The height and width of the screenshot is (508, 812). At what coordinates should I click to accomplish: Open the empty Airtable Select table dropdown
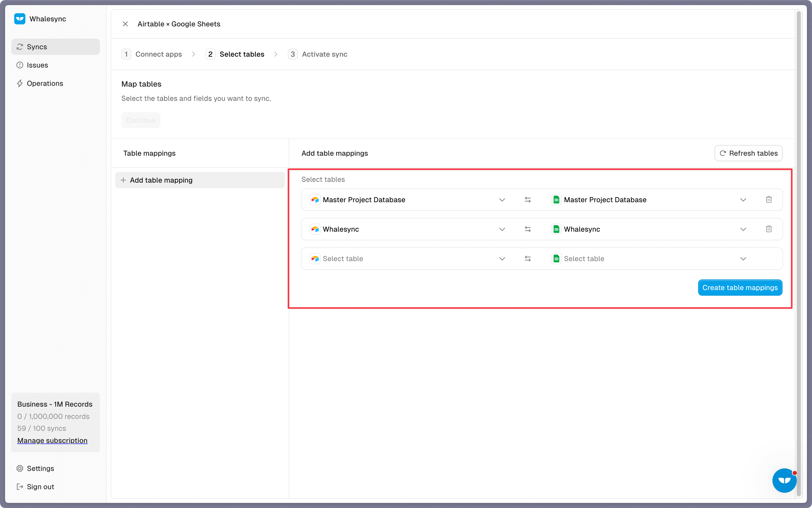[408, 259]
